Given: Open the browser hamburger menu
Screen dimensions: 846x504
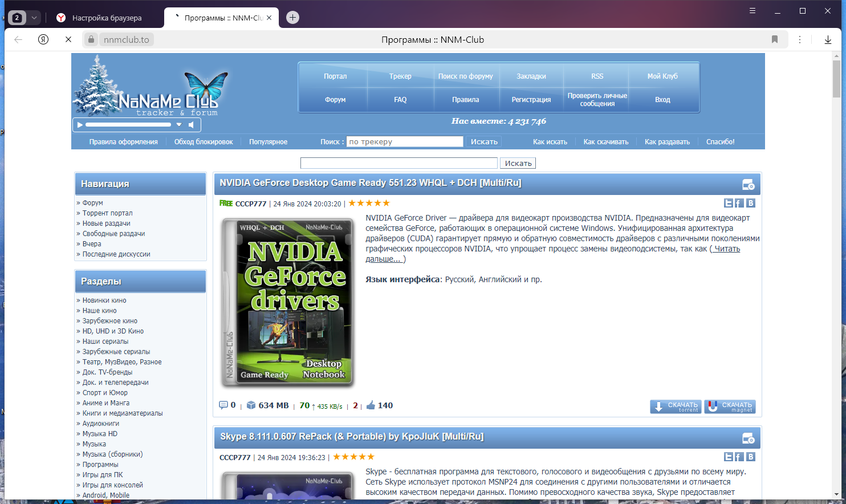Looking at the screenshot, I should (753, 11).
